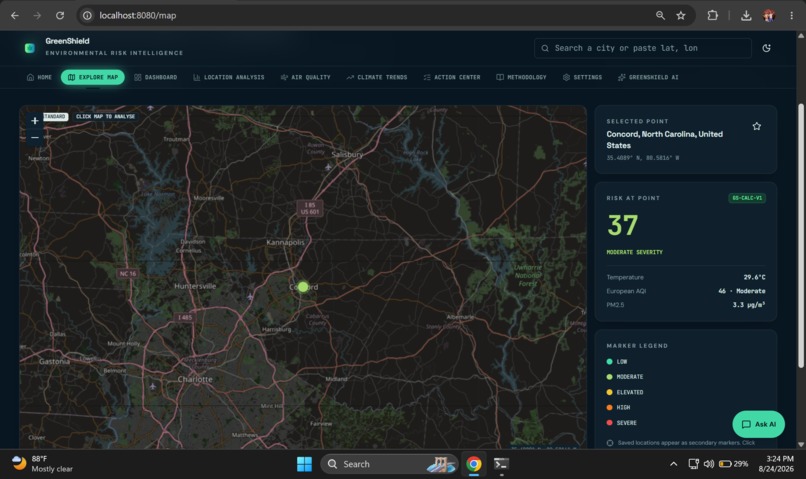Click the GS-CALC-V1 badge
The width and height of the screenshot is (806, 479).
(747, 198)
